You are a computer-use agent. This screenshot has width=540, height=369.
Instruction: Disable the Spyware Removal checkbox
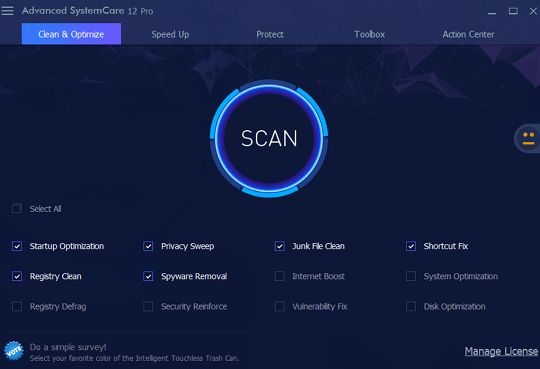pos(148,276)
